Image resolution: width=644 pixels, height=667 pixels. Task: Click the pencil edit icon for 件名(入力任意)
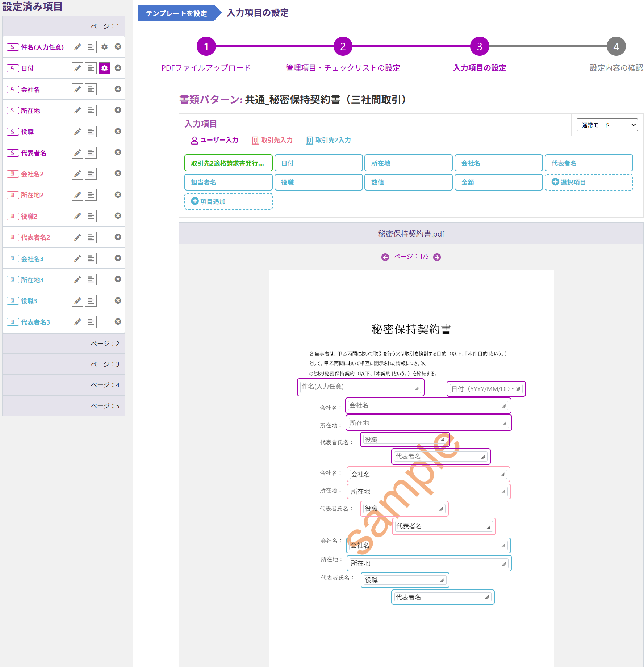pyautogui.click(x=78, y=47)
